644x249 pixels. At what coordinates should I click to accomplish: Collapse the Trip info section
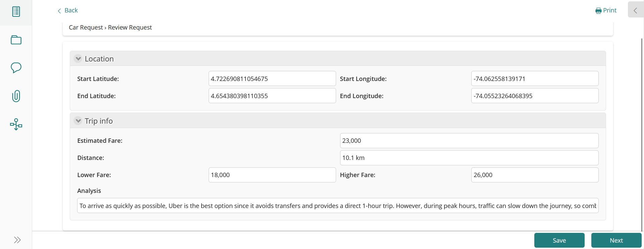78,121
